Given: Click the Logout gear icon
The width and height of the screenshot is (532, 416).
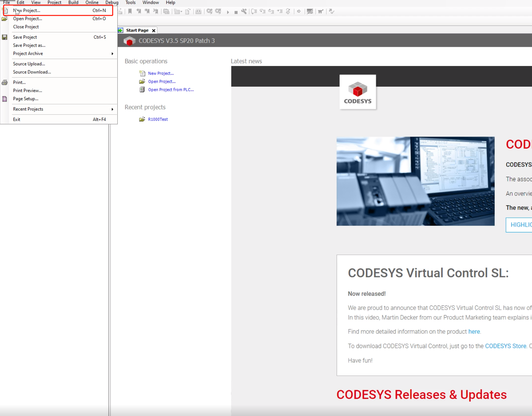Looking at the screenshot, I should point(218,11).
